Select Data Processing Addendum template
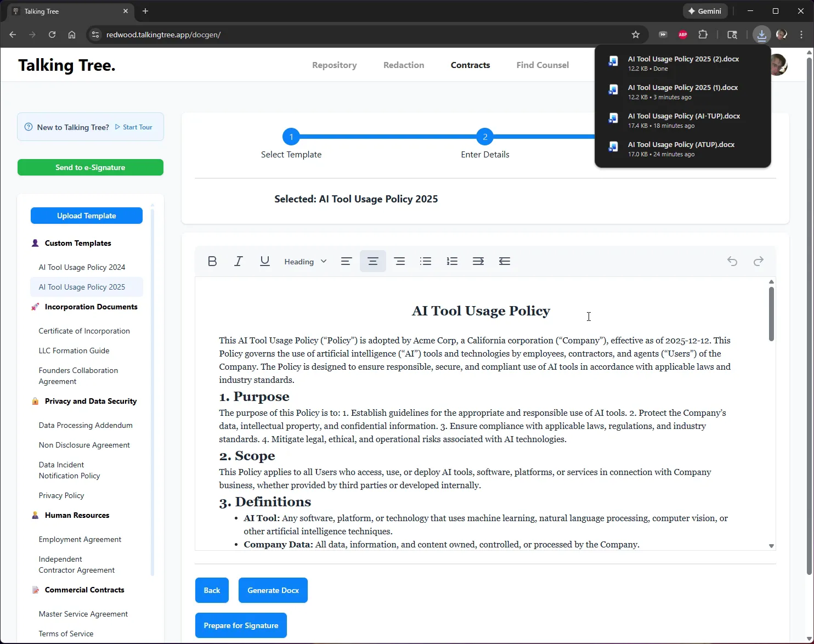The height and width of the screenshot is (644, 814). click(x=86, y=425)
